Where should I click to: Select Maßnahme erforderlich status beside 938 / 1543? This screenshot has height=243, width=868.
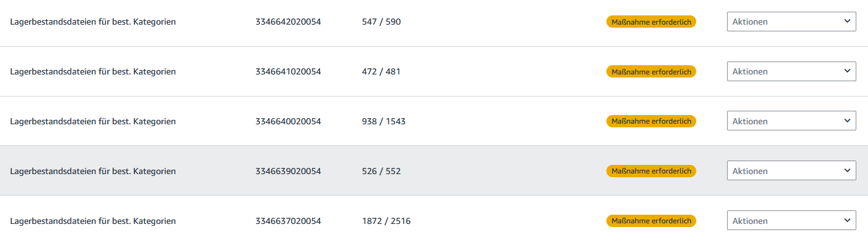(651, 121)
